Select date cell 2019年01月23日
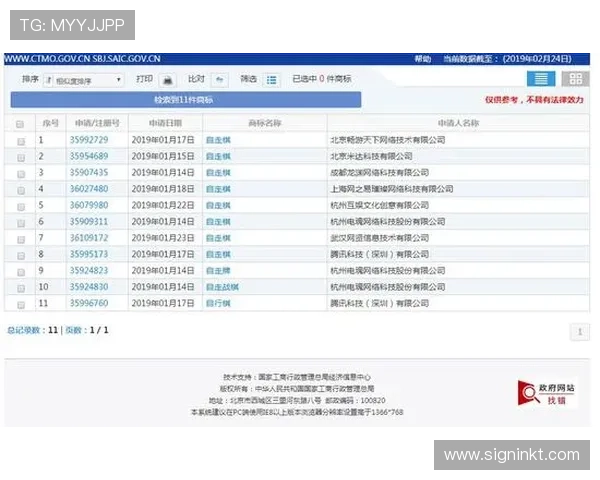 coord(163,238)
